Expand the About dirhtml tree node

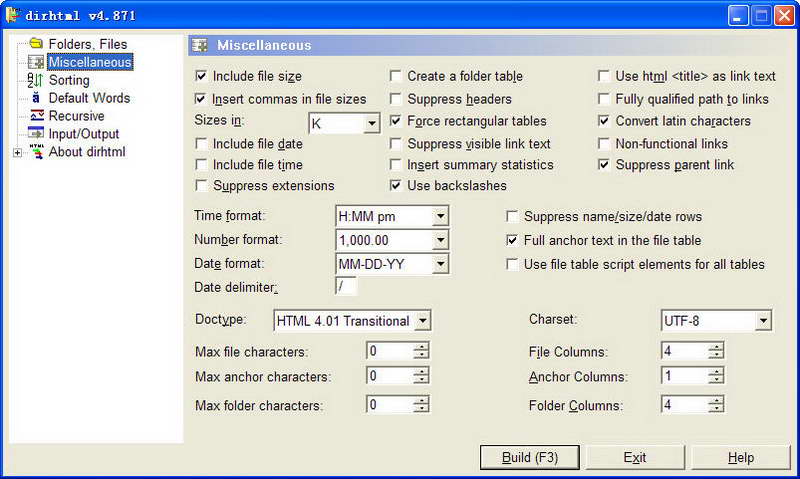click(17, 153)
